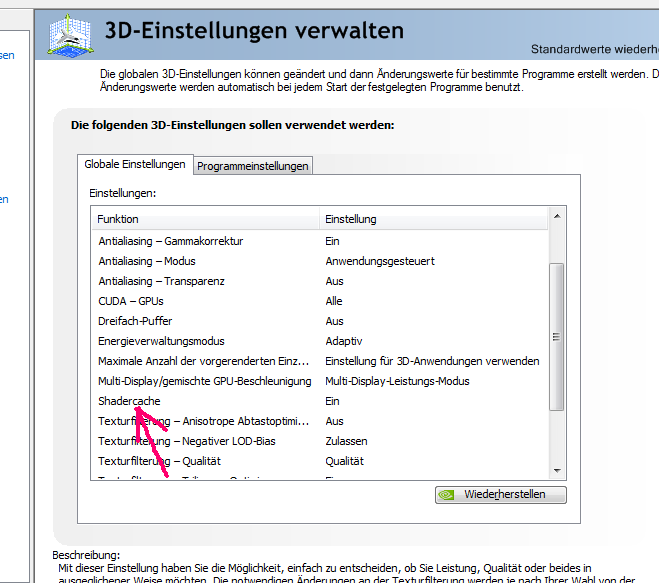Click the Ein value for Antialiasing Gammakorrektur
The width and height of the screenshot is (659, 583).
click(x=332, y=241)
